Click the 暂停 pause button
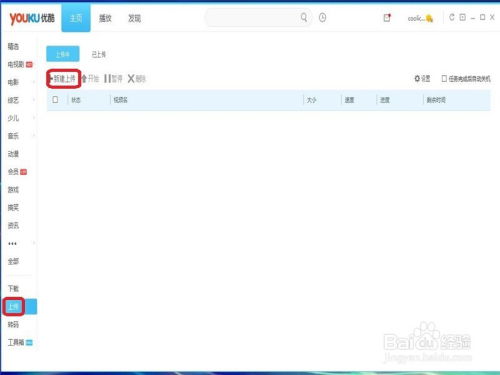500x375 pixels. (113, 79)
